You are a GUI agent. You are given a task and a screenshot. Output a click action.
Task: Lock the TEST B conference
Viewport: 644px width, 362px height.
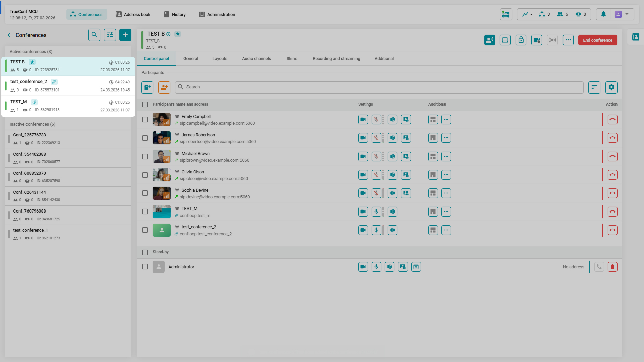(521, 40)
